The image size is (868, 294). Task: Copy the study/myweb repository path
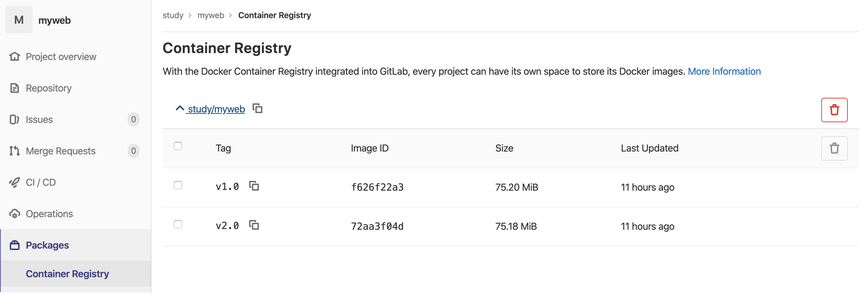pos(257,109)
